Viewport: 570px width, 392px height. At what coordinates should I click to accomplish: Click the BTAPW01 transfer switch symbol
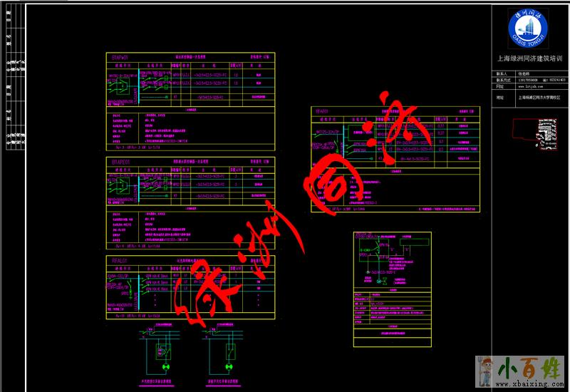(x=120, y=89)
